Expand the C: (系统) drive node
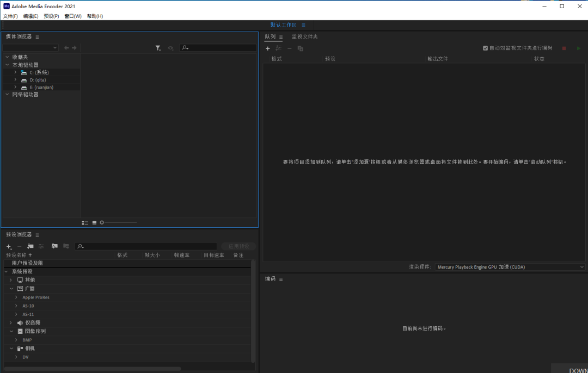This screenshot has height=373, width=588. coord(15,72)
